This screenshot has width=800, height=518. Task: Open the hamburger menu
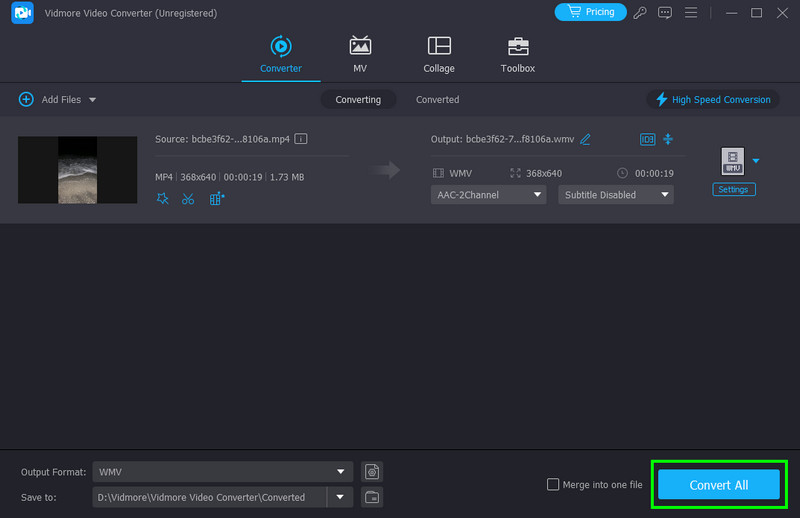[691, 12]
